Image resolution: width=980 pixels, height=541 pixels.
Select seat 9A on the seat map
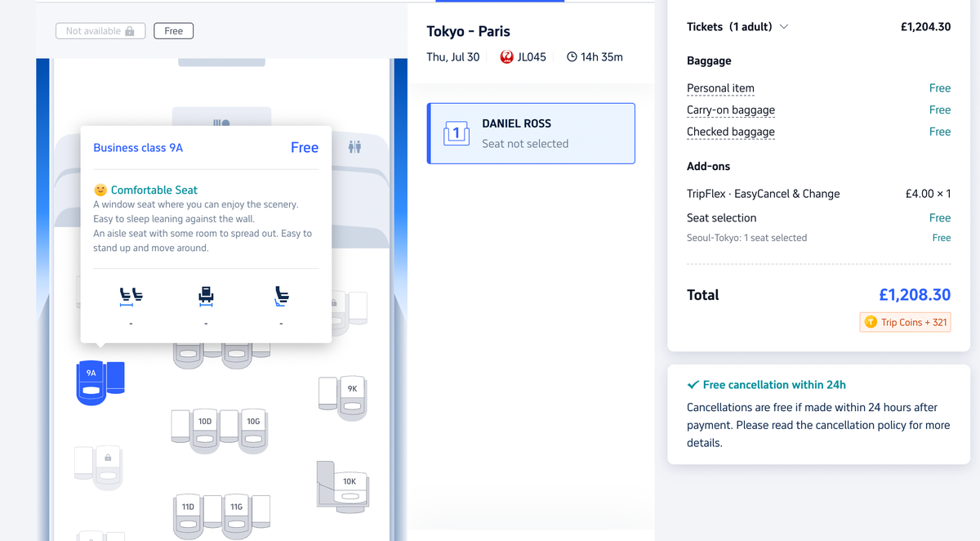[91, 382]
